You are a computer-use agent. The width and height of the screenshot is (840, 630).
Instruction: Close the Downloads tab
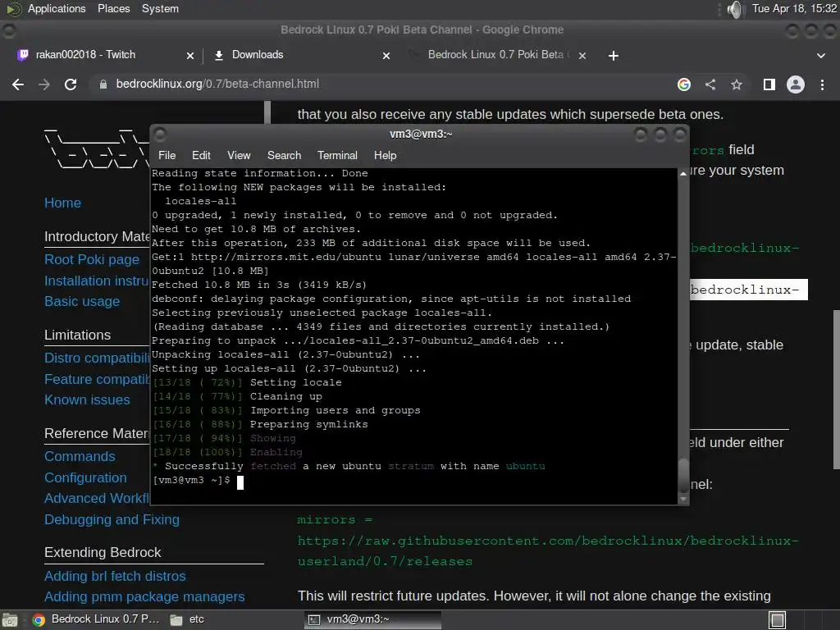coord(386,56)
